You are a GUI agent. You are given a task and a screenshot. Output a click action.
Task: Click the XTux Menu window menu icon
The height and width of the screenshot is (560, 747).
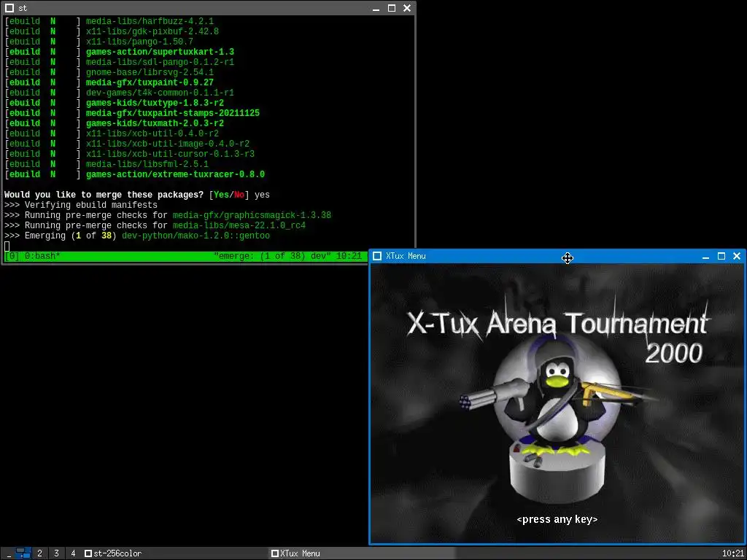[x=377, y=256]
